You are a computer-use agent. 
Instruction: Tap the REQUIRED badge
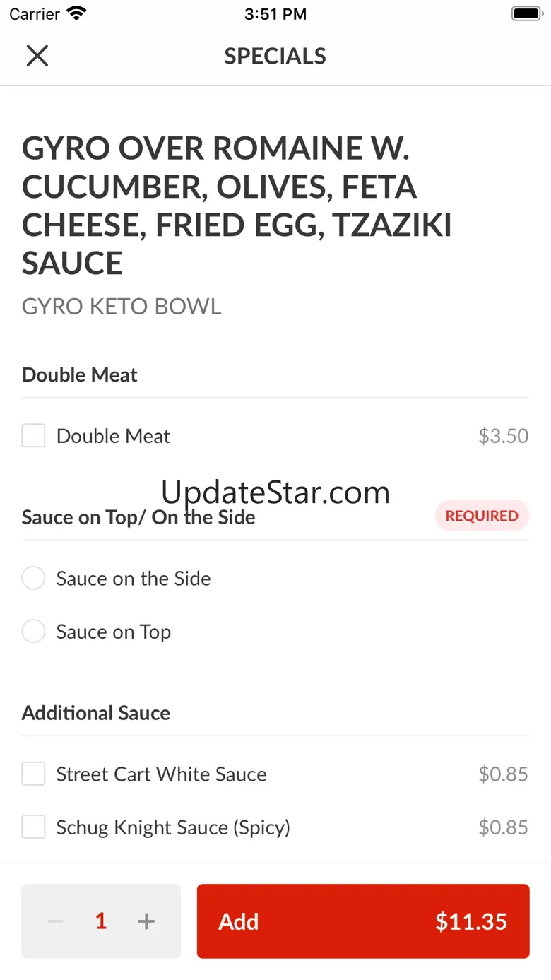(x=482, y=516)
